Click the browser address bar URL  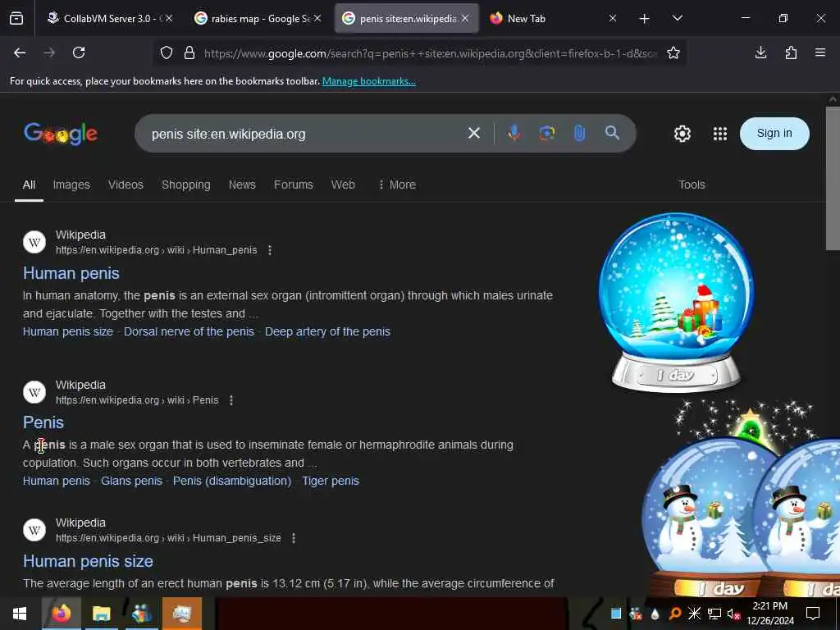pyautogui.click(x=430, y=53)
